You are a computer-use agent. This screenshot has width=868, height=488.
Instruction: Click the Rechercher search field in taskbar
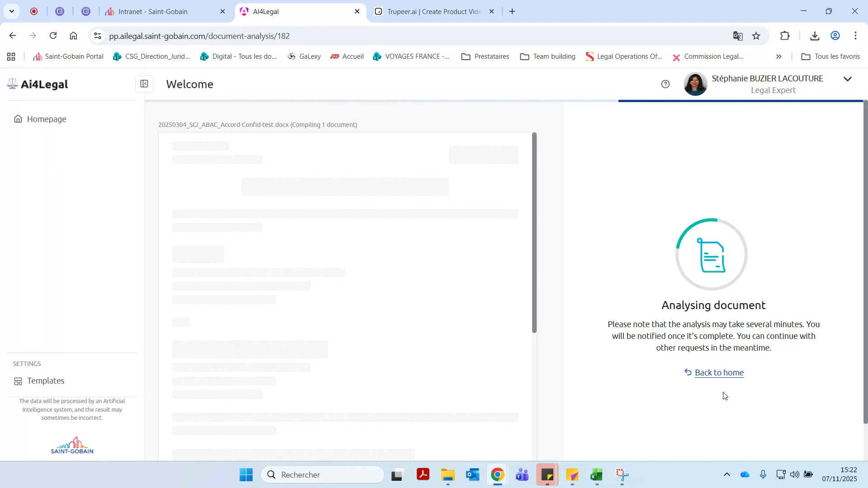[323, 474]
